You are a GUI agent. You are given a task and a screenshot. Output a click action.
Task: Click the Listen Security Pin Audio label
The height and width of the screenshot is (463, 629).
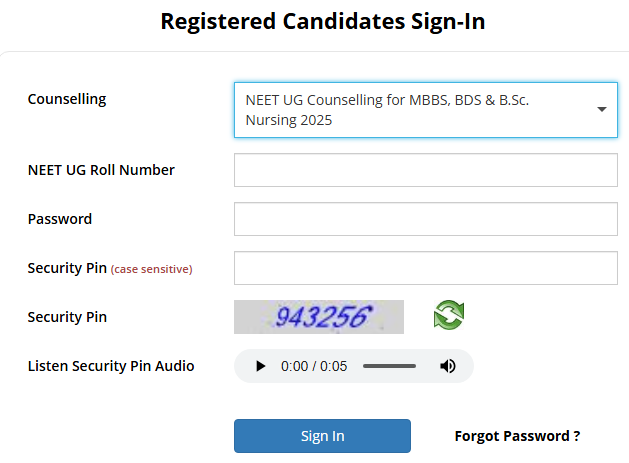click(x=111, y=366)
